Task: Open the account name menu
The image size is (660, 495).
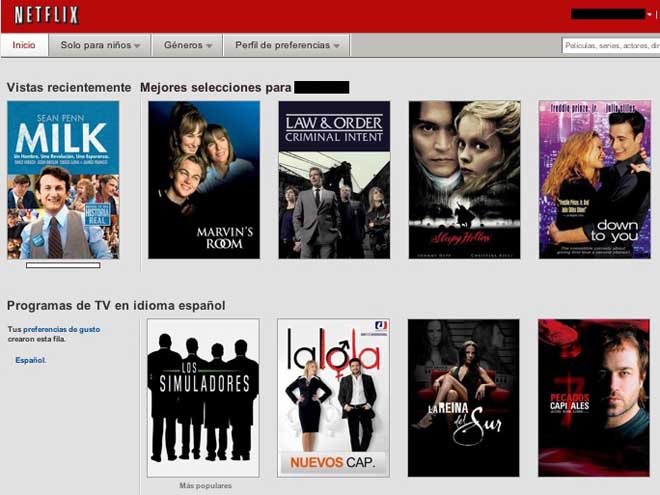Action: (x=611, y=14)
